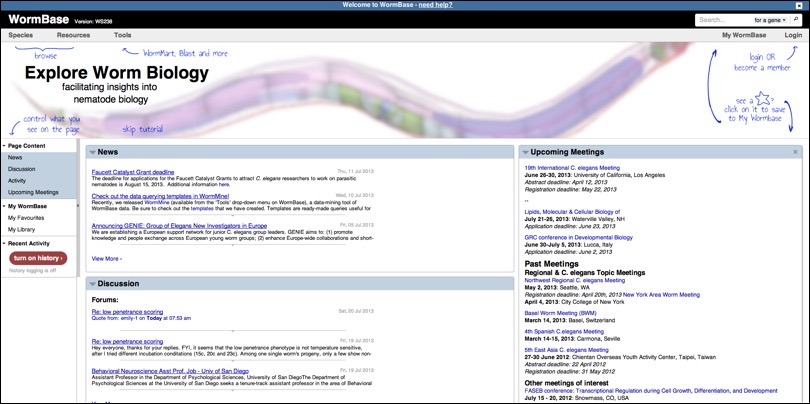
Task: Collapse the My WormBase sidebar section
Action: click(x=4, y=207)
